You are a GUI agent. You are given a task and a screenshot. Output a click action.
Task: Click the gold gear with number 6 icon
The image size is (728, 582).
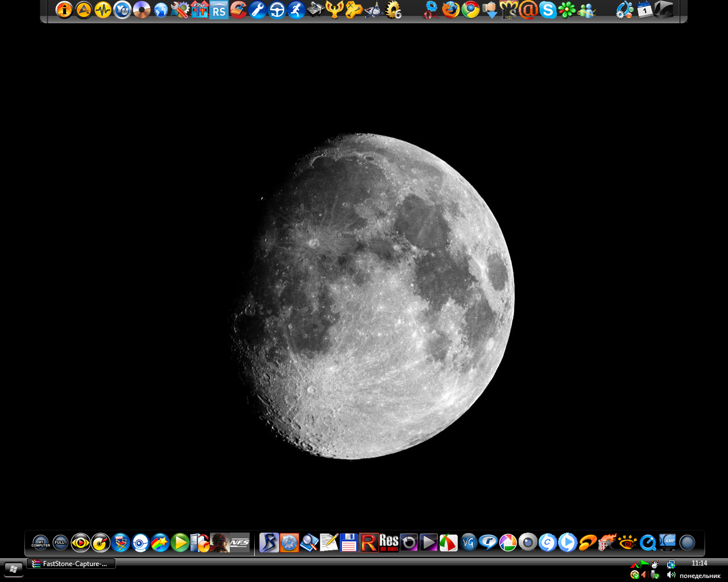[393, 10]
